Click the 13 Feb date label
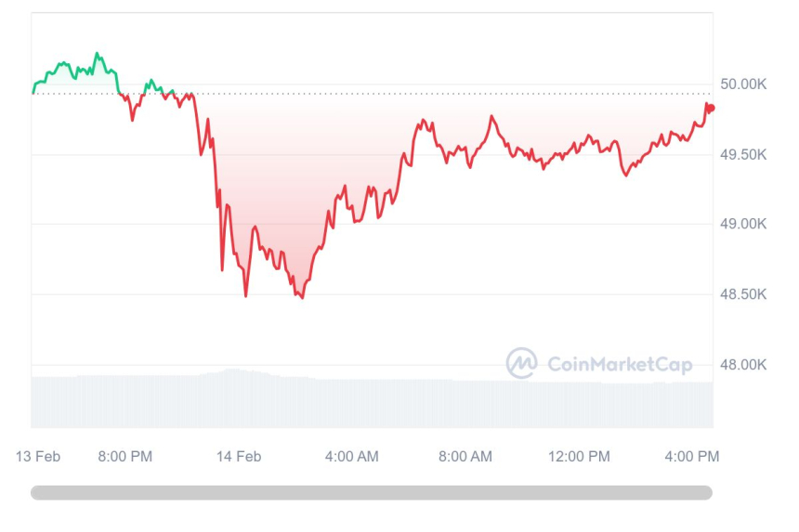This screenshot has height=532, width=799. [x=38, y=456]
